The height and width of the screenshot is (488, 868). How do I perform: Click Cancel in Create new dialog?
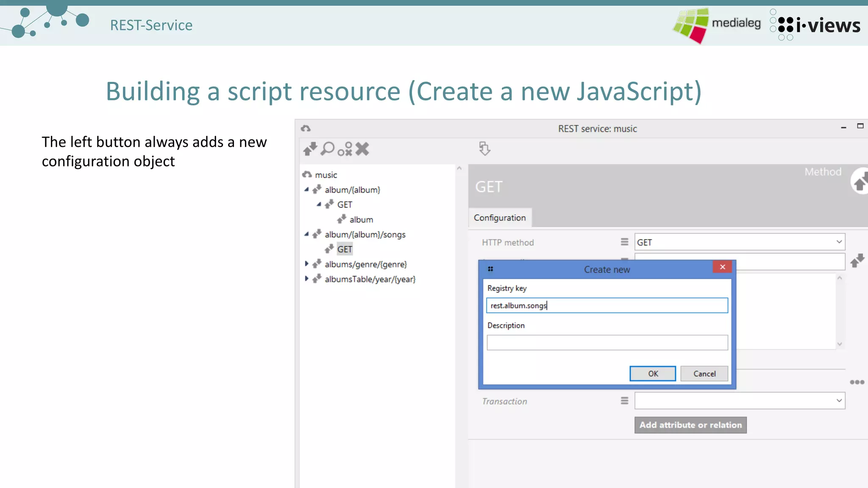pos(704,374)
